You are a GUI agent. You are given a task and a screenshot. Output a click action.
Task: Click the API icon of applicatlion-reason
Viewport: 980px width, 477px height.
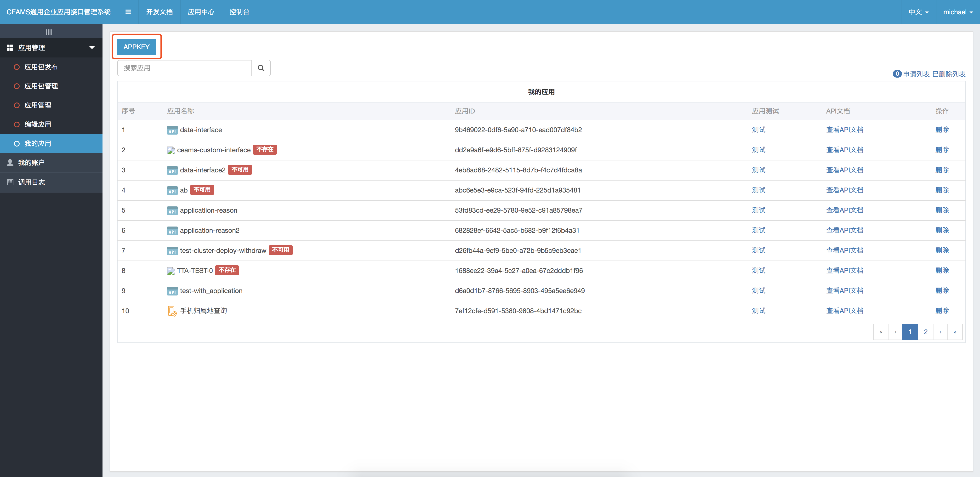(172, 211)
